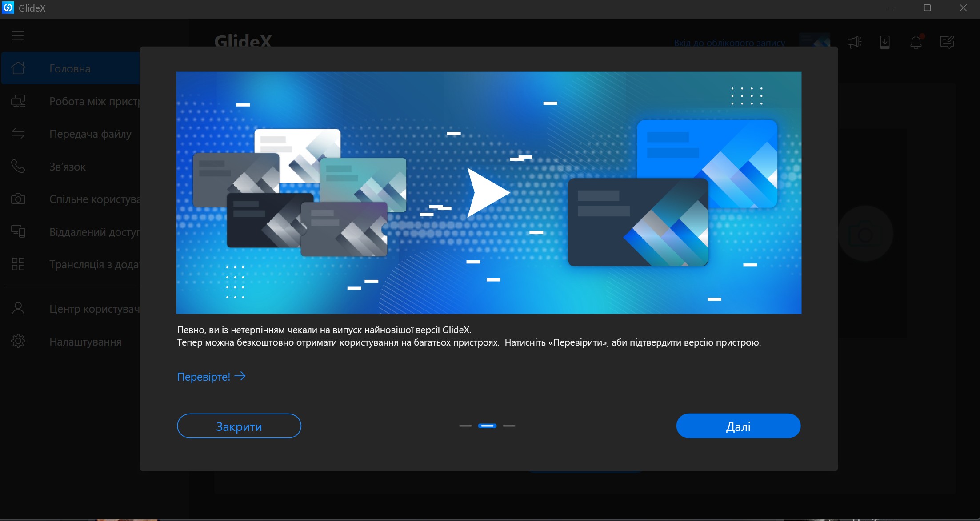Go to the first slide indicator
This screenshot has width=980, height=521.
[465, 426]
